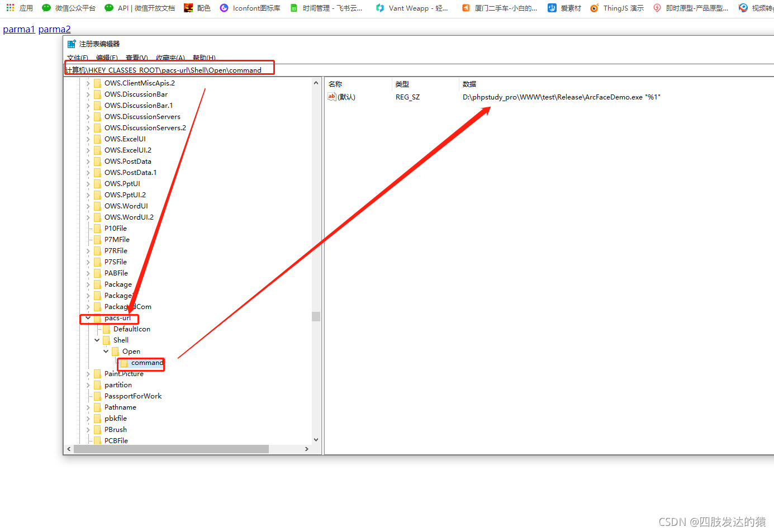This screenshot has height=532, width=774.
Task: Open the Iconfont图标库 bookmark
Action: [250, 8]
